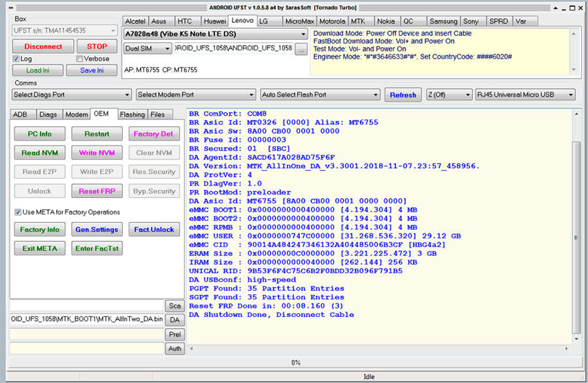Click the log pane vertical scrollbar

click(x=576, y=237)
